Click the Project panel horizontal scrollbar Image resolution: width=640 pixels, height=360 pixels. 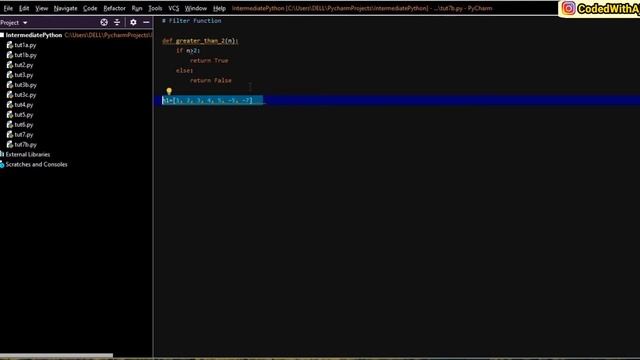click(x=56, y=356)
